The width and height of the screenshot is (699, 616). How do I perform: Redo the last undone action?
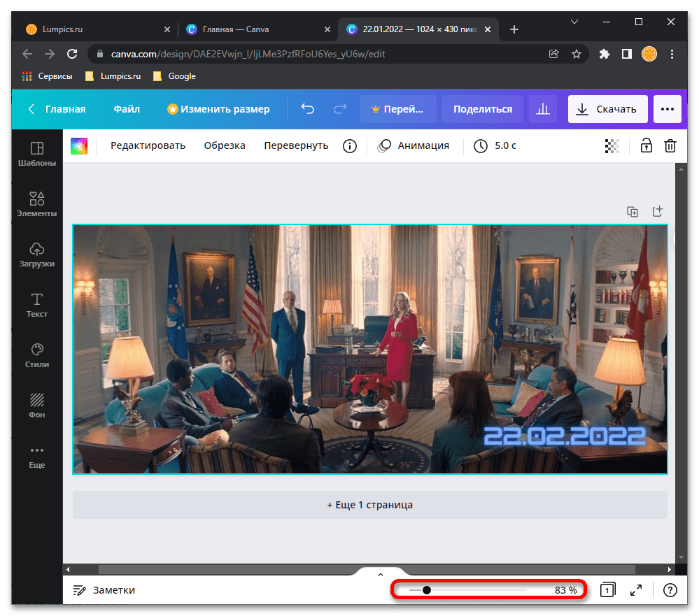(340, 108)
